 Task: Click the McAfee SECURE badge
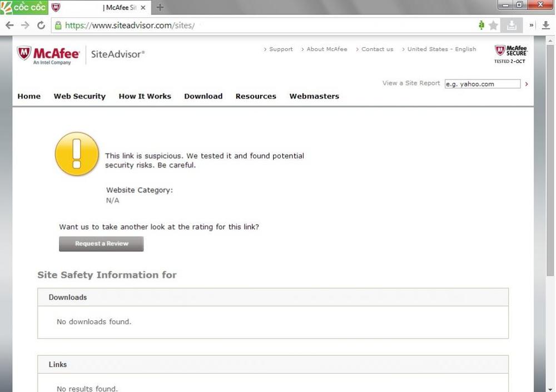(510, 54)
